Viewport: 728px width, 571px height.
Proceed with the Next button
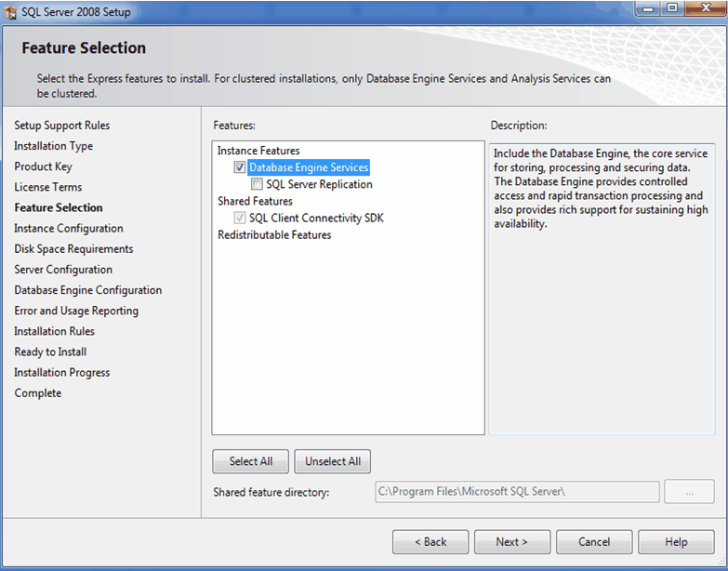512,542
